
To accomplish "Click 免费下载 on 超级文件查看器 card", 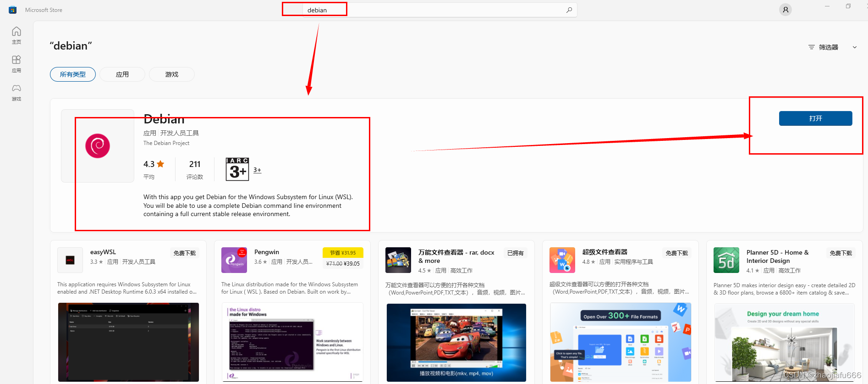I will 677,253.
